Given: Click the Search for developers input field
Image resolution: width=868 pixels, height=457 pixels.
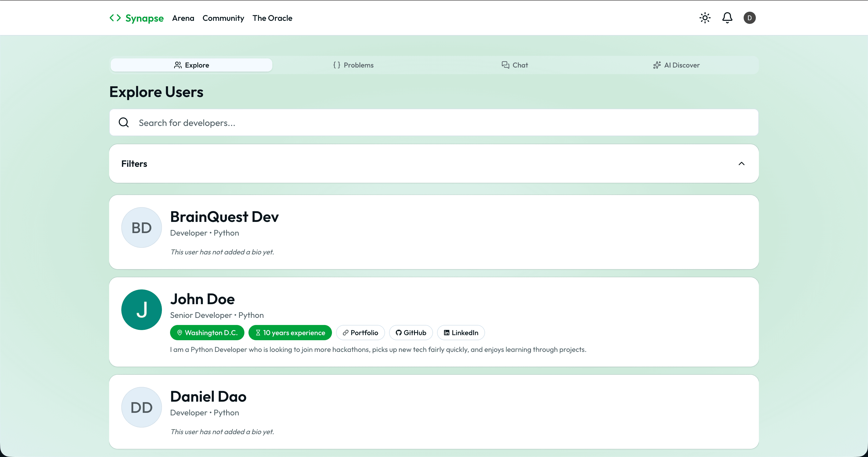Looking at the screenshot, I should [x=434, y=122].
